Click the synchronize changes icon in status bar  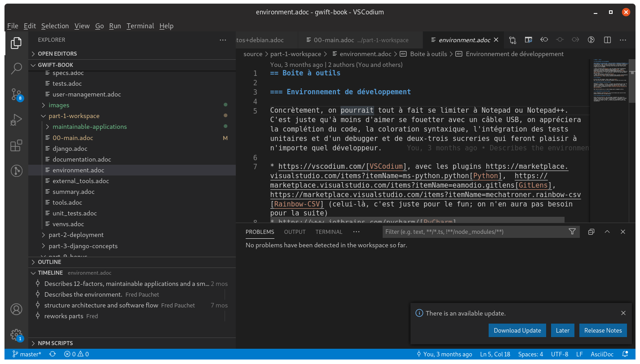coord(53,354)
